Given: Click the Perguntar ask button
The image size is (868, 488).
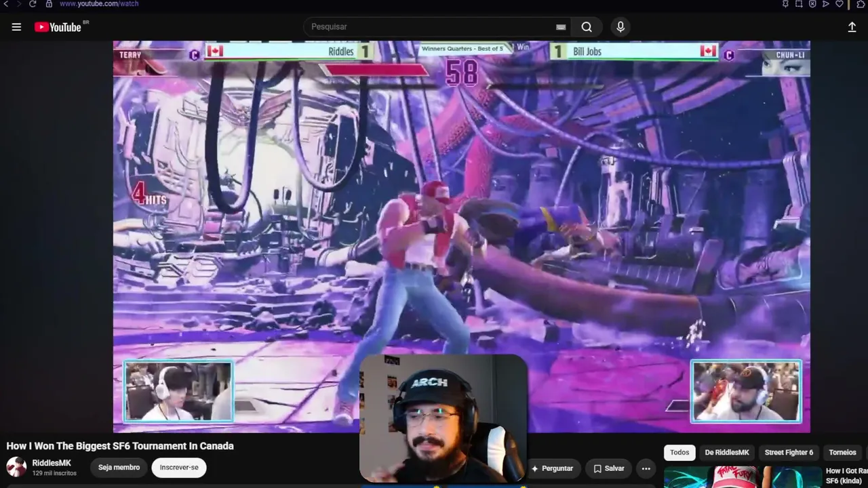Looking at the screenshot, I should pyautogui.click(x=552, y=468).
